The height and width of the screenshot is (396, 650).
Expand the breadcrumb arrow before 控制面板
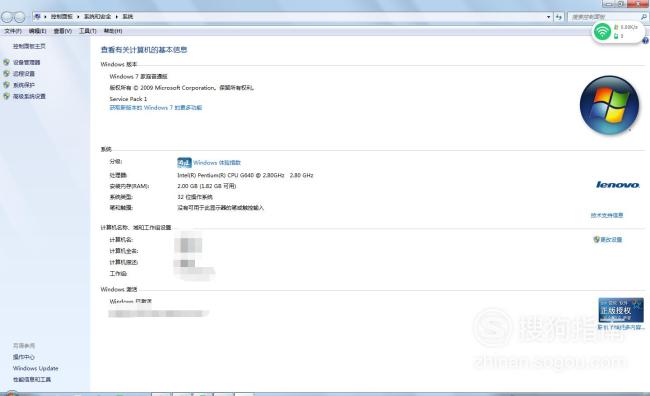point(45,17)
